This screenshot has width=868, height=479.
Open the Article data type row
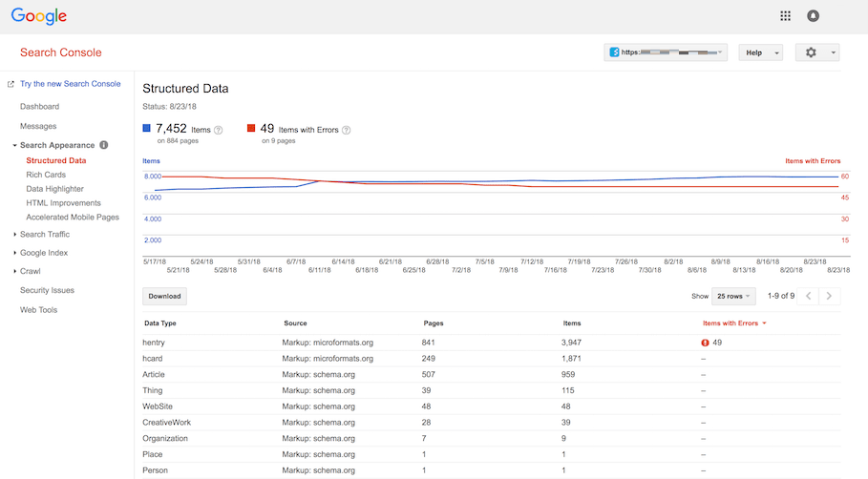[491, 374]
